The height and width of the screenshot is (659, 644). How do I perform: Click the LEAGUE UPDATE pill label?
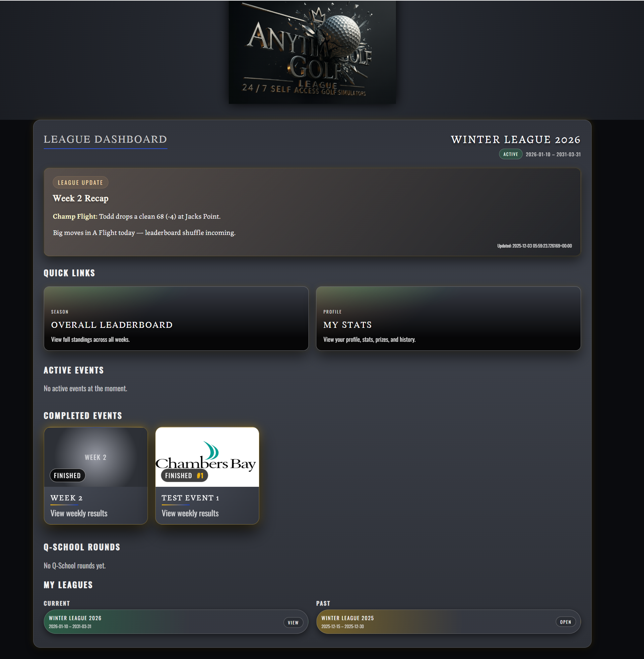(x=81, y=182)
